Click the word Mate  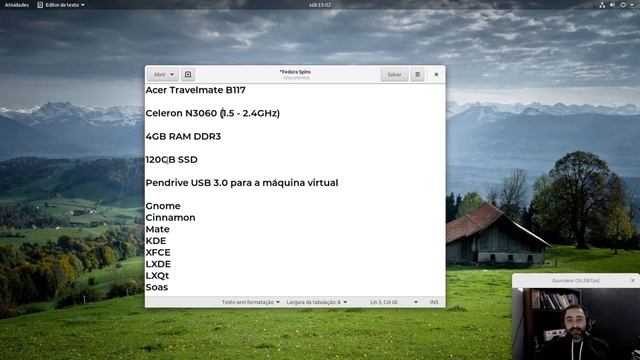coord(158,229)
